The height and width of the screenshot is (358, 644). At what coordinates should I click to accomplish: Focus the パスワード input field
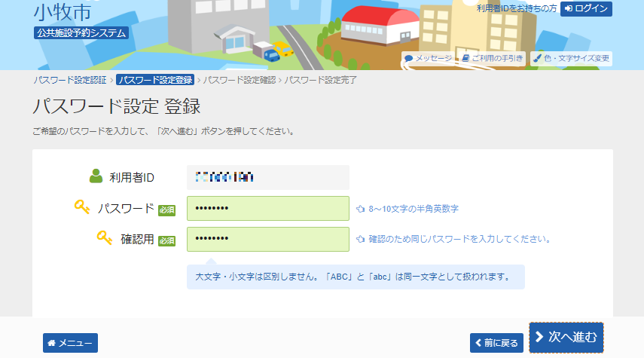coord(267,208)
